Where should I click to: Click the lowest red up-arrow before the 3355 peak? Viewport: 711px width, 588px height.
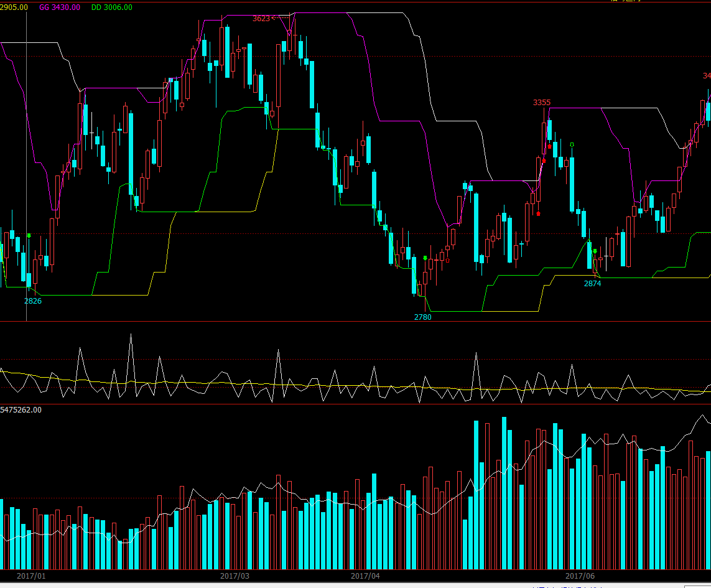point(538,213)
